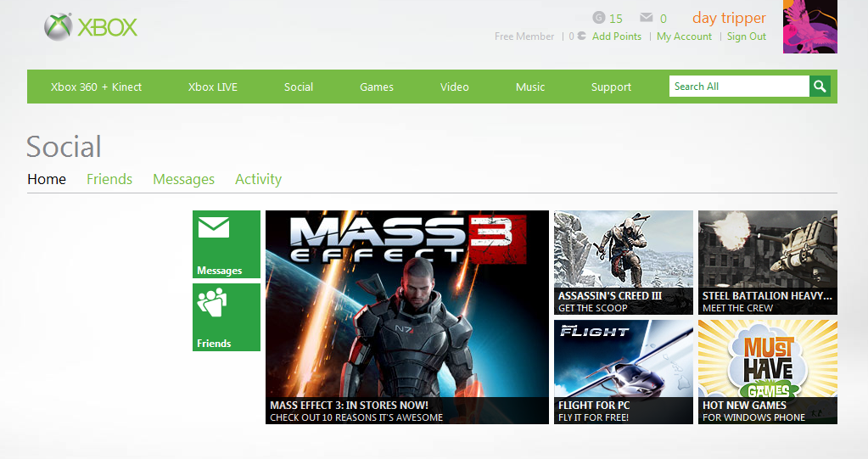Switch to the Activity tab
Screen dimensions: 868x459
pos(258,179)
